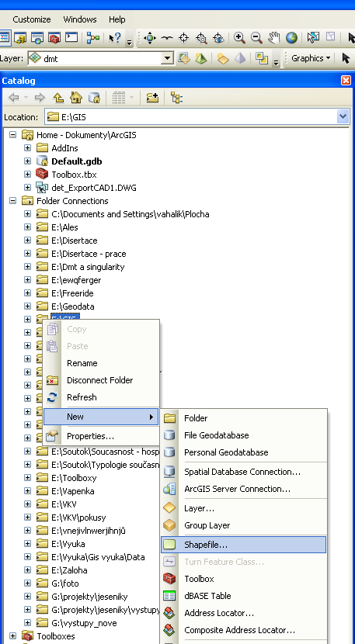Collapse the Home - Dokumenty\ArcGIS node
The height and width of the screenshot is (644, 355).
pos(12,135)
